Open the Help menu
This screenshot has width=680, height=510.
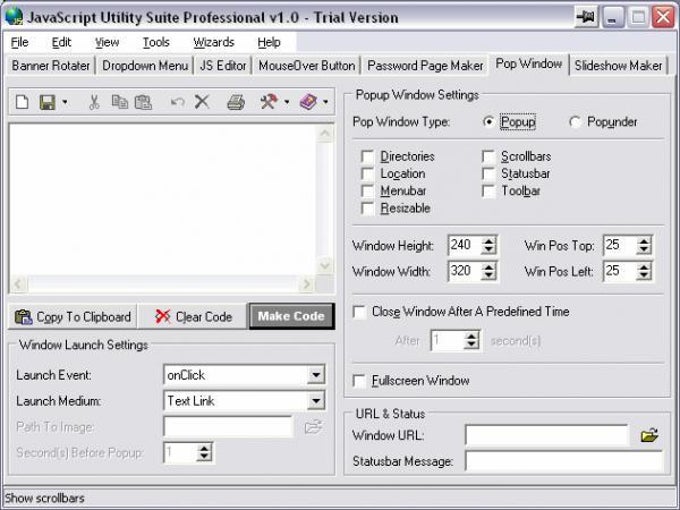coord(269,42)
